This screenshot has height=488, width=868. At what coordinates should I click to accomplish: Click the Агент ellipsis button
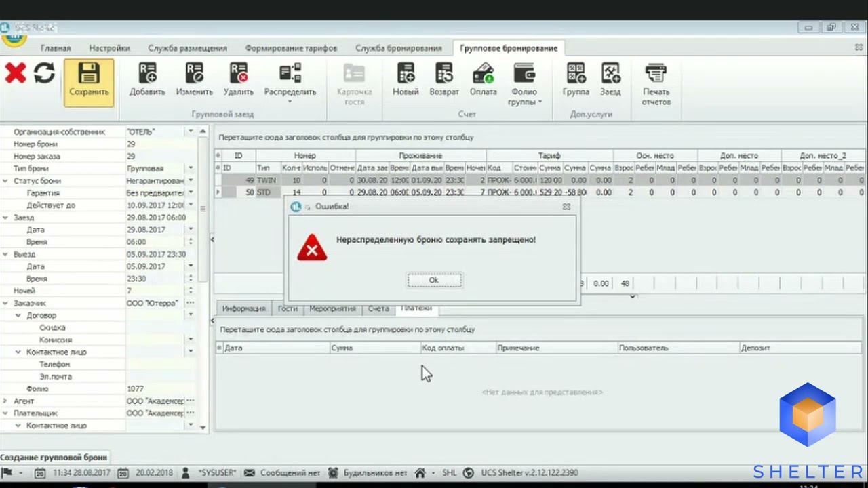191,401
